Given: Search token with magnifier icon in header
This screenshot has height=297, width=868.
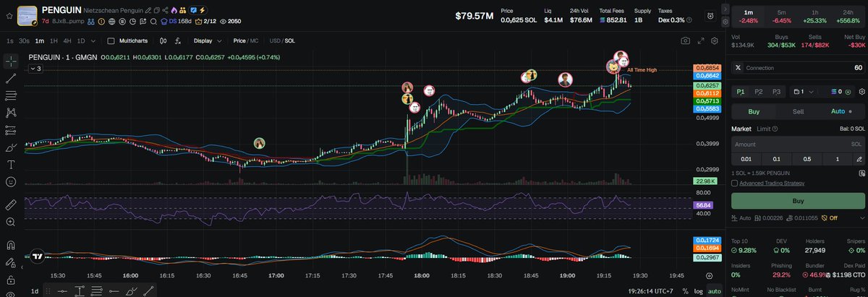Looking at the screenshot, I should [x=153, y=22].
